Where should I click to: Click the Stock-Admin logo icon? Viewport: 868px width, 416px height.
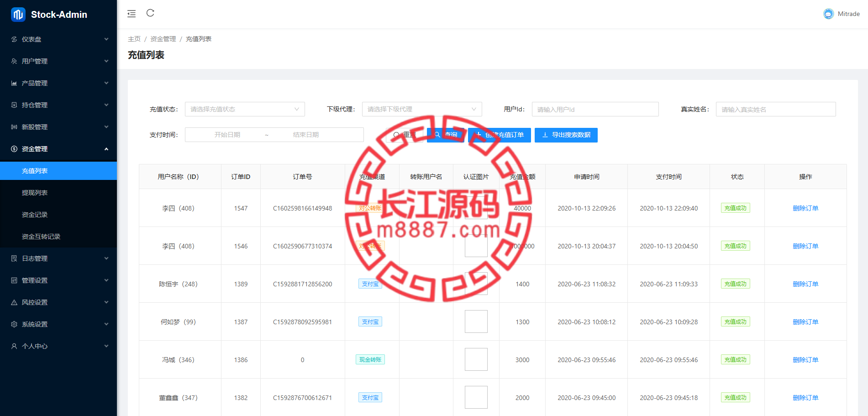pyautogui.click(x=18, y=15)
